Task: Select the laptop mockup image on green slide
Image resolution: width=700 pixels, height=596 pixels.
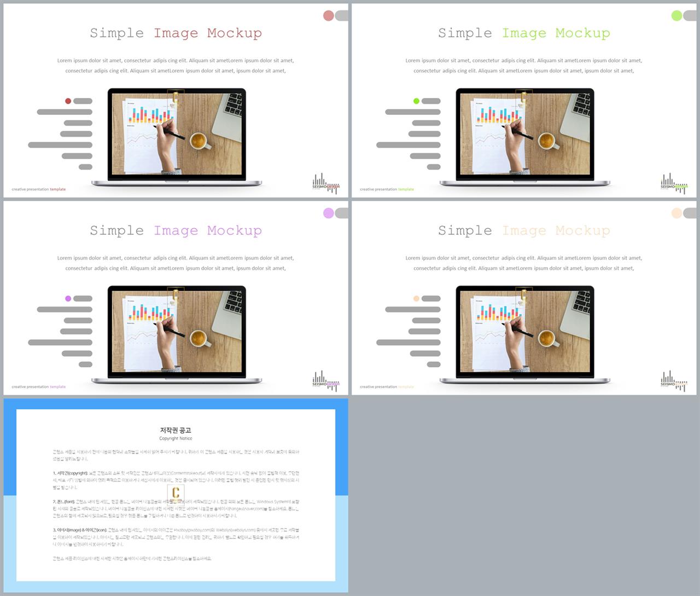Action: click(x=525, y=137)
